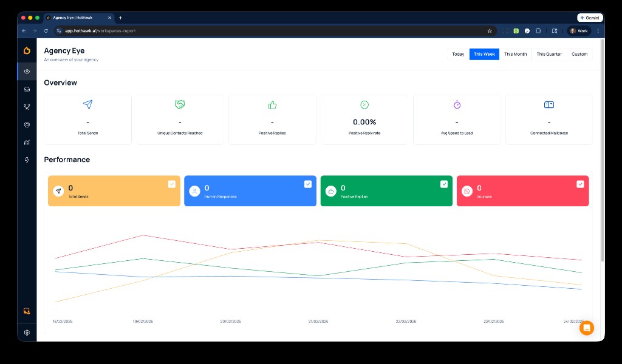Select the Agency Eye sidebar icon
The width and height of the screenshot is (622, 364).
(x=27, y=71)
